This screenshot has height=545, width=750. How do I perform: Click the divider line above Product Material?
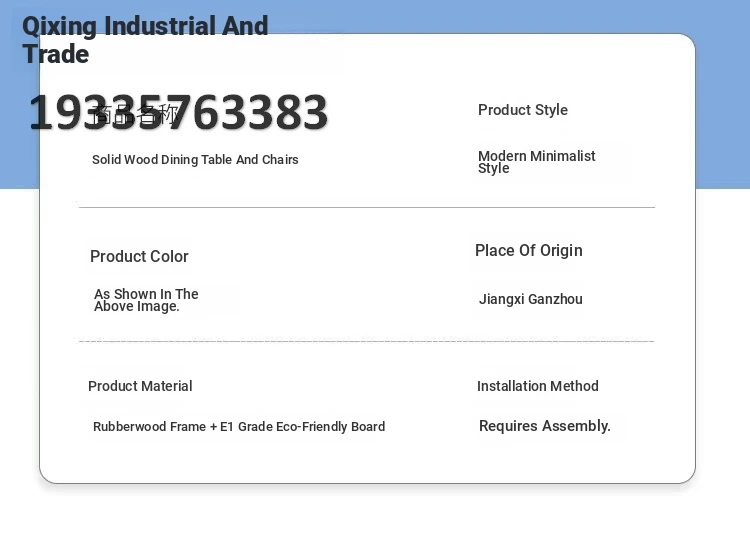coord(366,341)
